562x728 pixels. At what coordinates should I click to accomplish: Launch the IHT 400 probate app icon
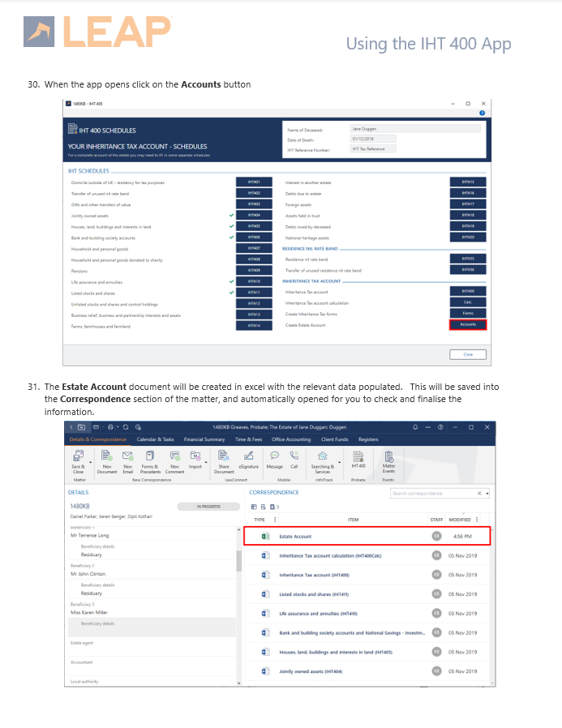point(358,459)
